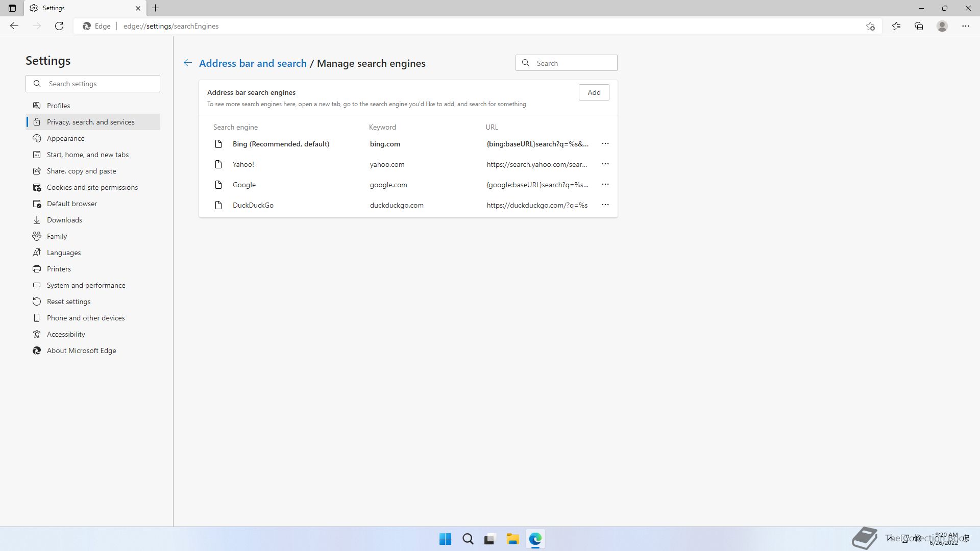The image size is (980, 551).
Task: Close the Settings tab
Action: pyautogui.click(x=138, y=8)
